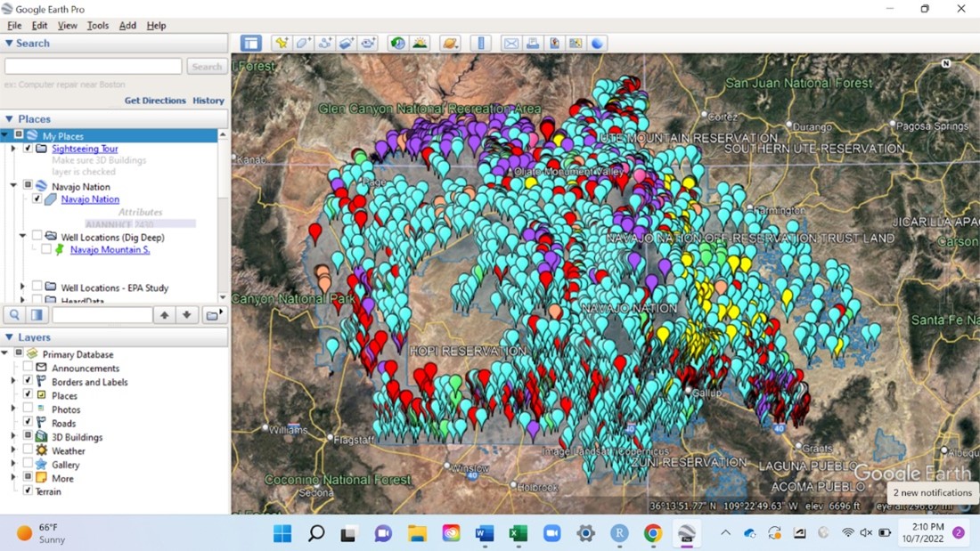Open the Tools menu

tap(98, 26)
